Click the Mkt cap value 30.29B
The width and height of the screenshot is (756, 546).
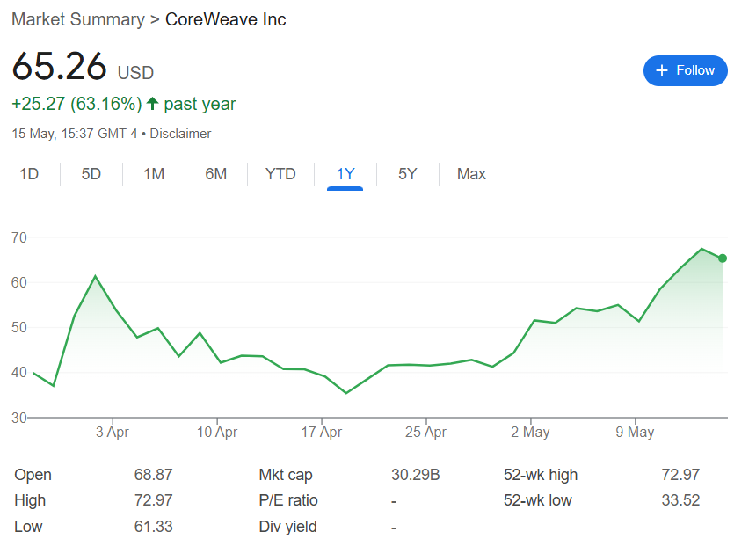tap(416, 475)
